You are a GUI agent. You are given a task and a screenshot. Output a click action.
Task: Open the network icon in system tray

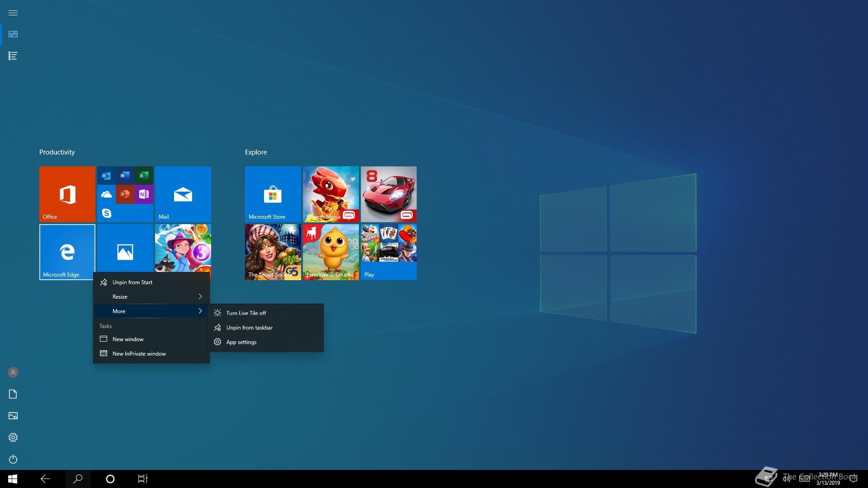click(x=768, y=479)
